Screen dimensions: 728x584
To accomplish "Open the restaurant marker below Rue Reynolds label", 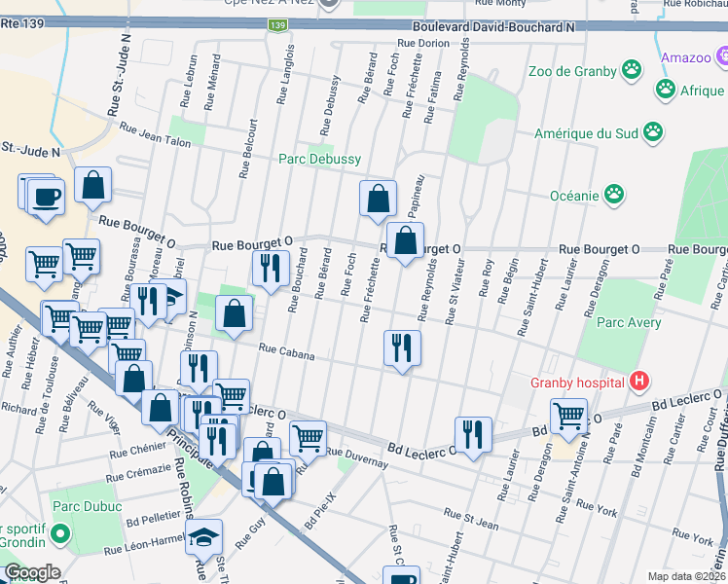I will pyautogui.click(x=402, y=350).
